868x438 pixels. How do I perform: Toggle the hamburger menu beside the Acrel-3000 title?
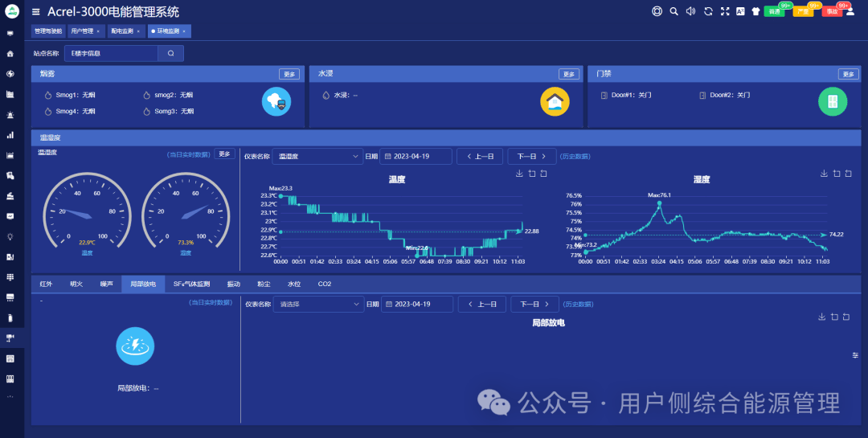click(36, 11)
